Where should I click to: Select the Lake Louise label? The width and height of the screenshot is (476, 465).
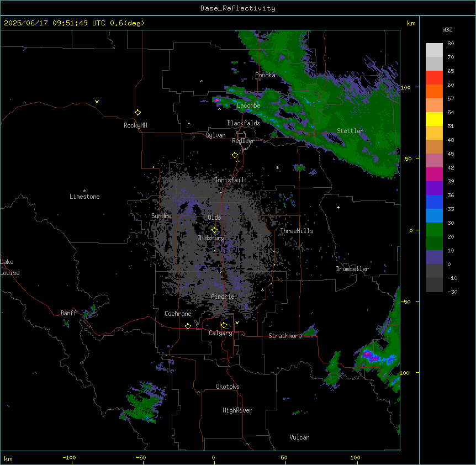click(10, 267)
